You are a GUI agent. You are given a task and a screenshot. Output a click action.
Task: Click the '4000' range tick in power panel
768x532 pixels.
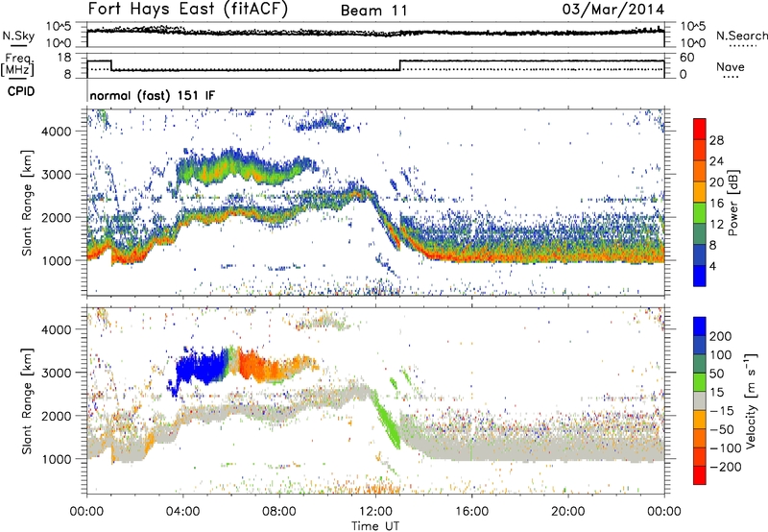click(56, 132)
